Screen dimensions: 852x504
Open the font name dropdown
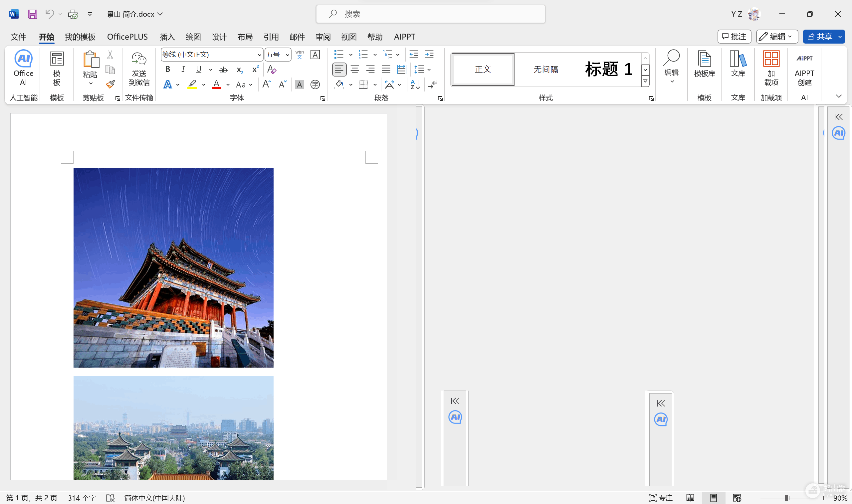click(259, 55)
